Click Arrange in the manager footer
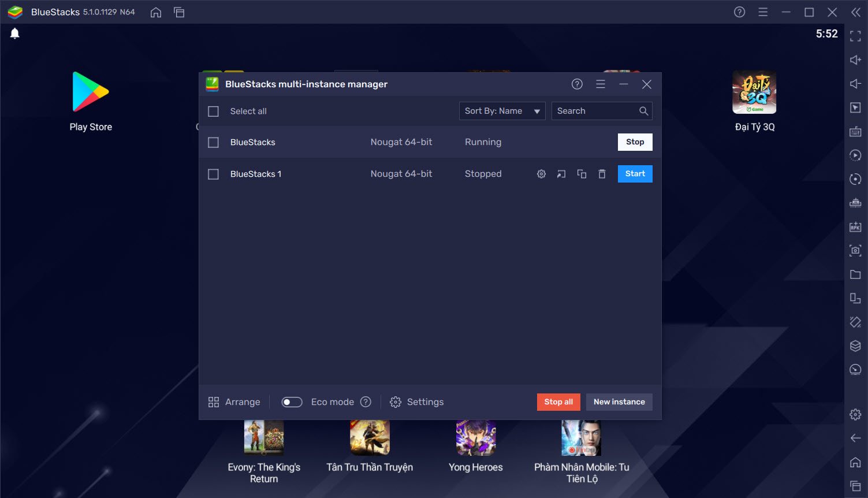Screen dimensions: 868x498 (234, 402)
